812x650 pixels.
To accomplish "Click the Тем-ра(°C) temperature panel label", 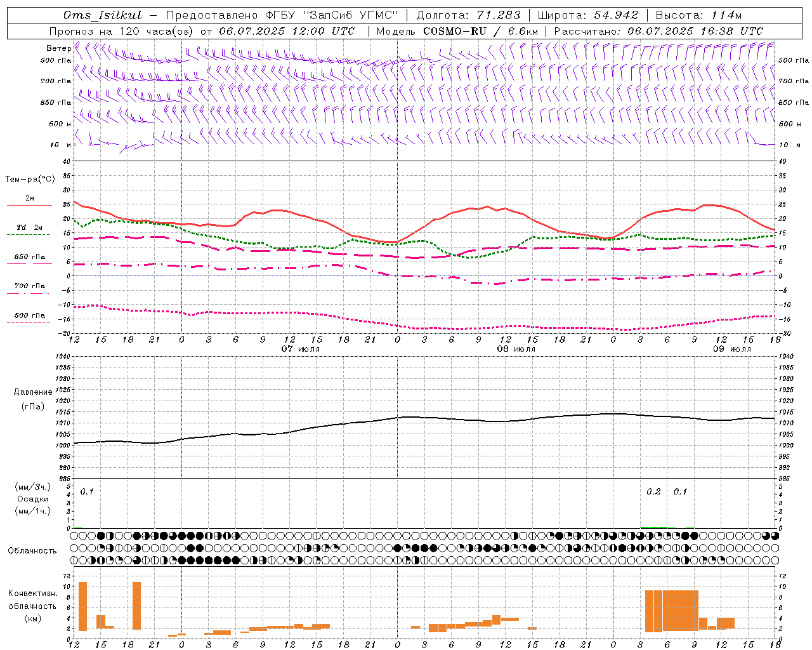I will tap(30, 180).
